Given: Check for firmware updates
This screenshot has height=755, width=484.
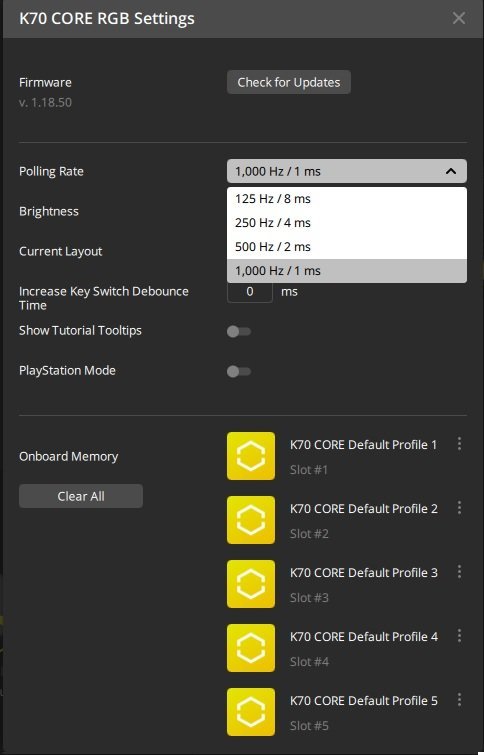Looking at the screenshot, I should point(289,82).
